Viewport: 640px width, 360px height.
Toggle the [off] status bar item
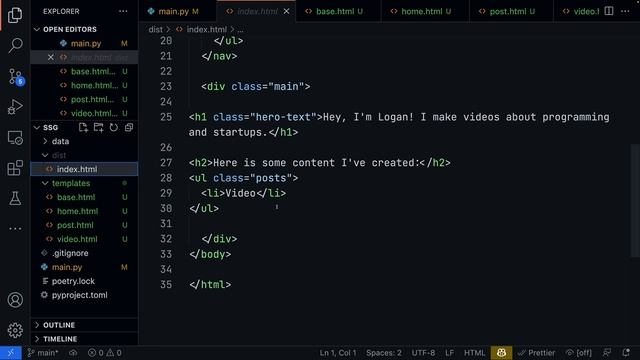point(578,353)
